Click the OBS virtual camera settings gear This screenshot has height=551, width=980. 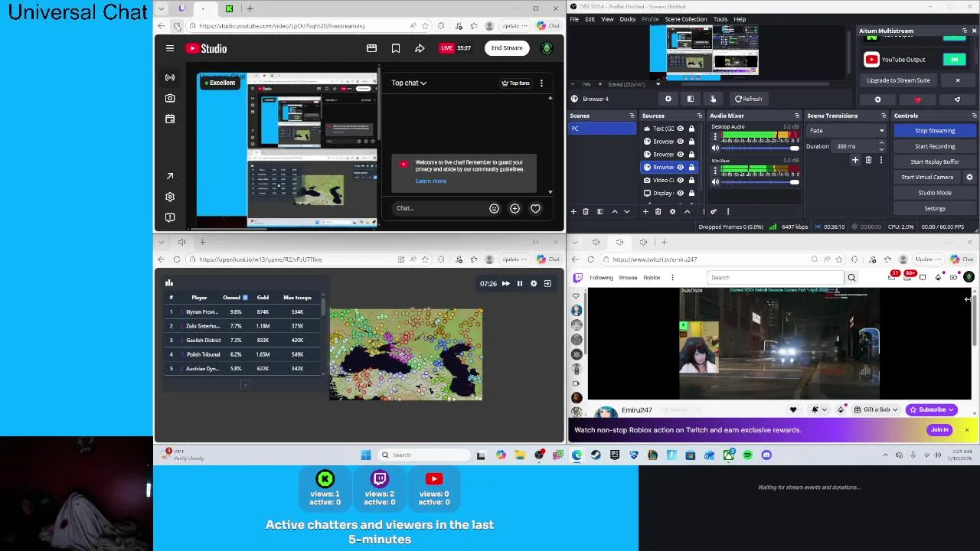[969, 177]
